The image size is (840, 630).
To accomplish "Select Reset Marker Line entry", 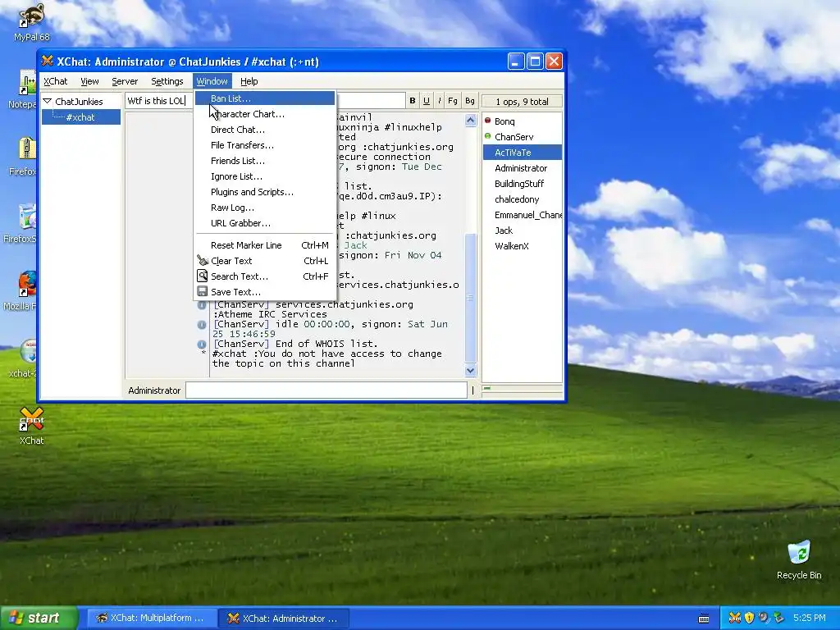I will 265,244.
